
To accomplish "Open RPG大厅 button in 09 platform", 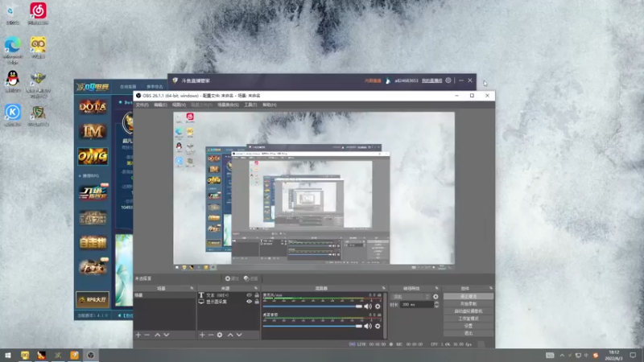I will (93, 299).
